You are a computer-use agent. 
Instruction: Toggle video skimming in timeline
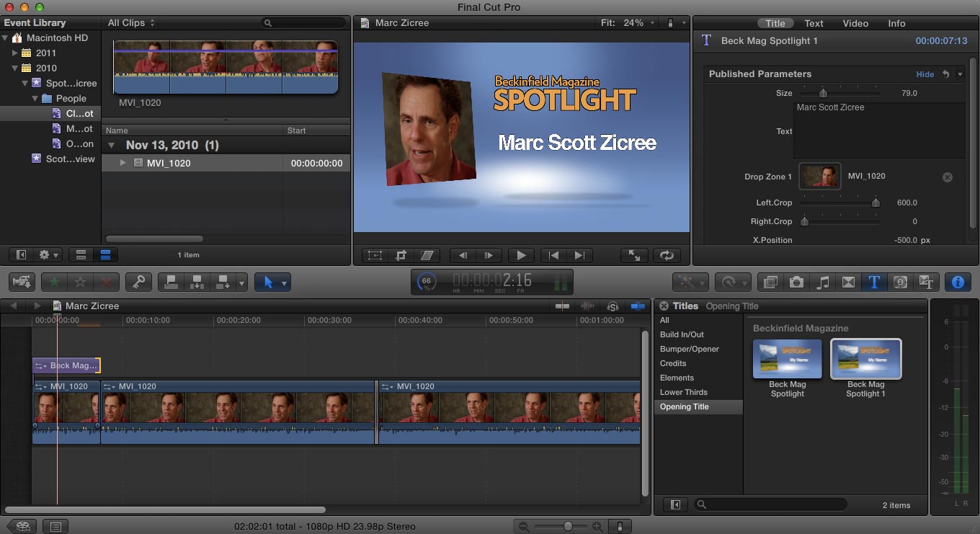tap(563, 306)
